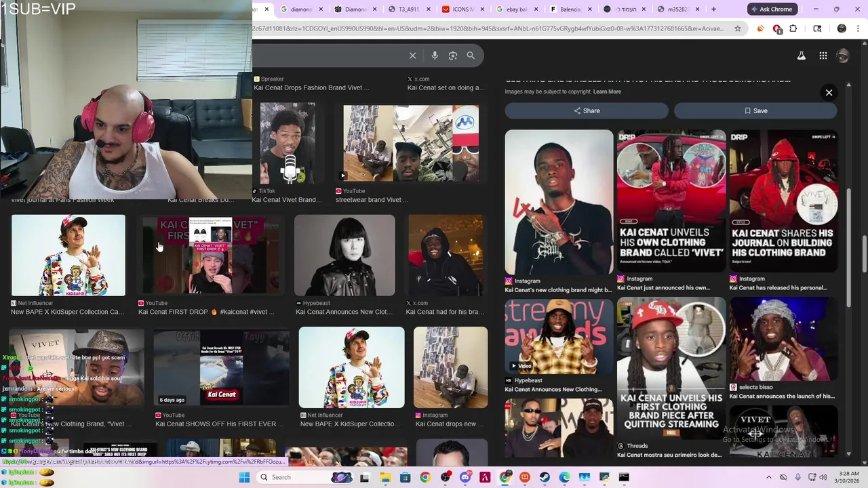The width and height of the screenshot is (868, 488).
Task: Close the image preview panel
Action: 829,93
